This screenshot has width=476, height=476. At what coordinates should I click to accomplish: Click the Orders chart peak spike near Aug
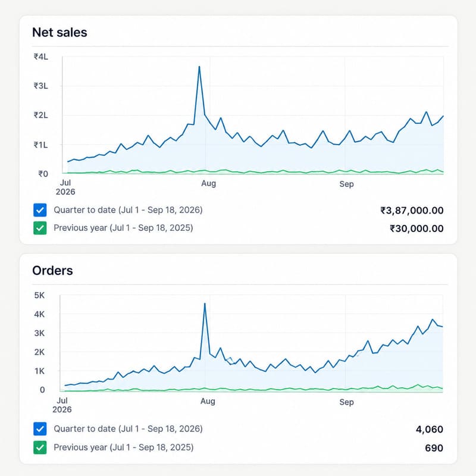click(205, 303)
